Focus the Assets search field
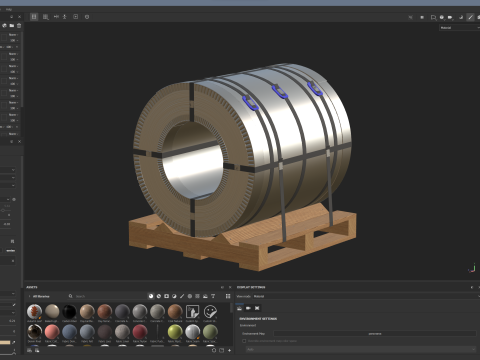This screenshot has width=480, height=360. pyautogui.click(x=108, y=296)
